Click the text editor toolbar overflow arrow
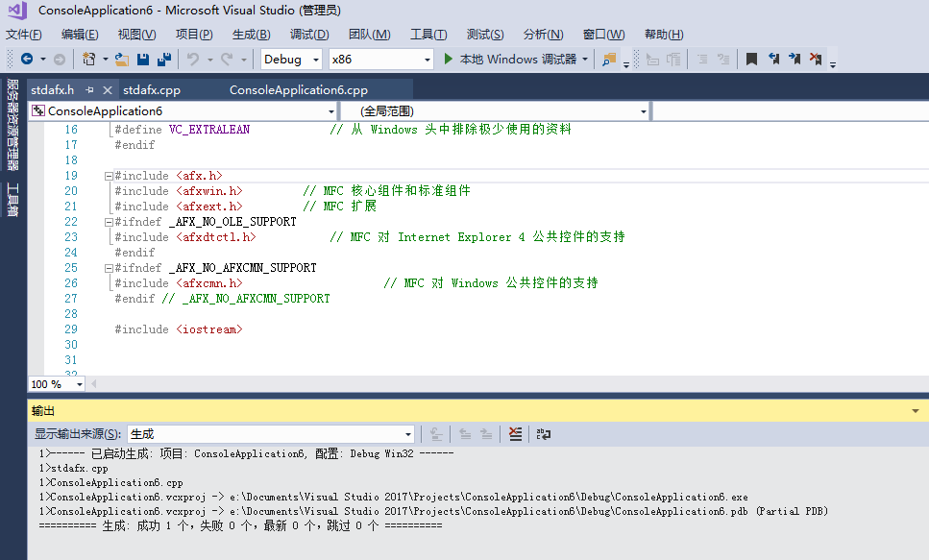Image resolution: width=929 pixels, height=560 pixels. point(832,64)
